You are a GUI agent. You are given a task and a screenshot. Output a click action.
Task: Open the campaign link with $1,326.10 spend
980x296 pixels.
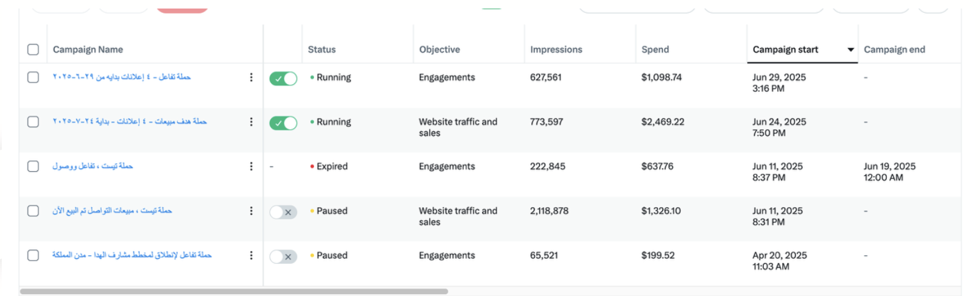click(112, 210)
